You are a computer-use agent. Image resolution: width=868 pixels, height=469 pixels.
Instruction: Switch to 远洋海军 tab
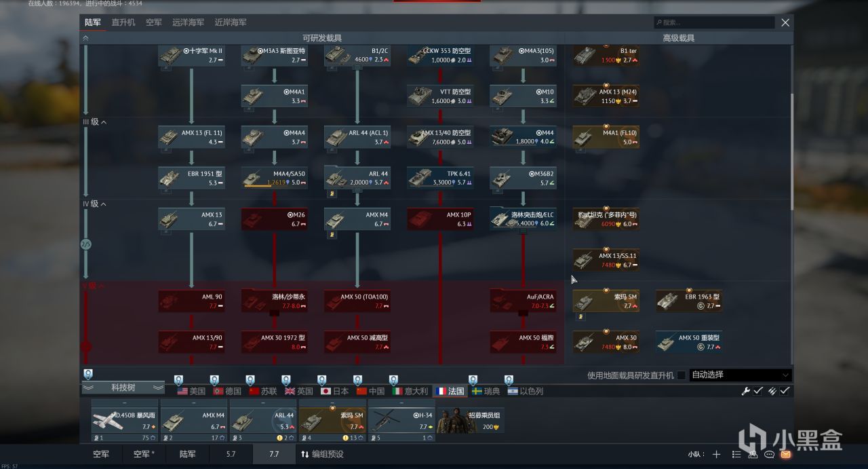pos(188,22)
